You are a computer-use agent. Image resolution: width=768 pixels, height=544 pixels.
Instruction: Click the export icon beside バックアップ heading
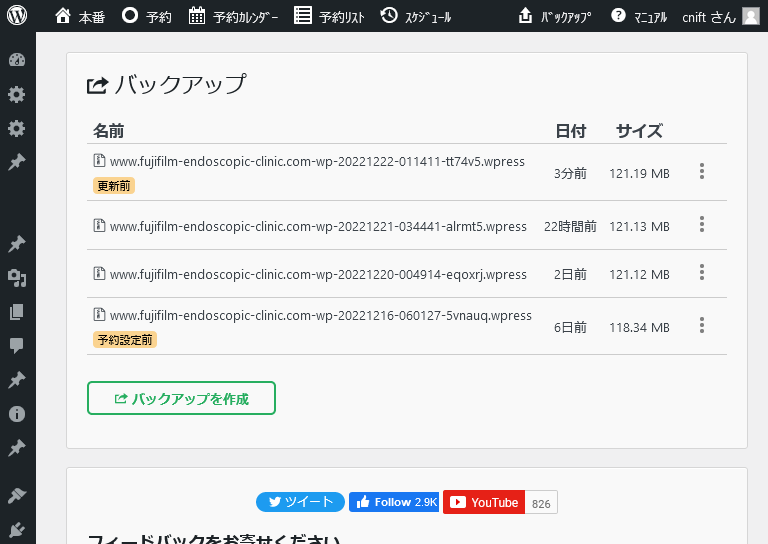(97, 85)
